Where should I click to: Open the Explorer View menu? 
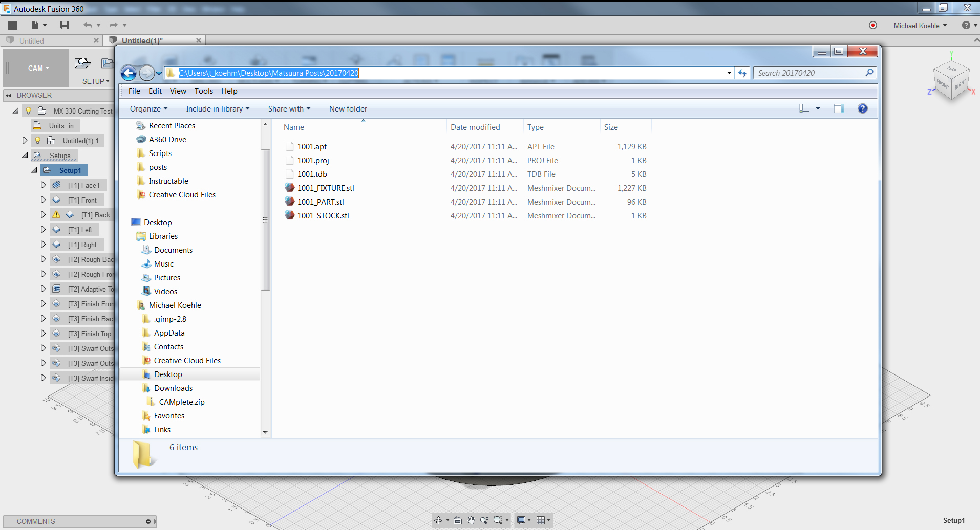[x=178, y=91]
